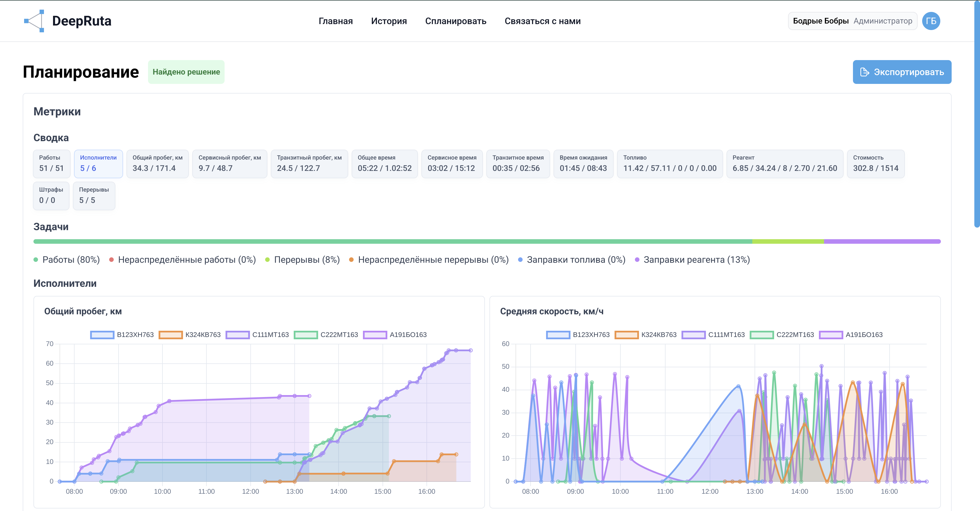980x511 pixels.
Task: Click the Планирование page title
Action: pyautogui.click(x=81, y=72)
